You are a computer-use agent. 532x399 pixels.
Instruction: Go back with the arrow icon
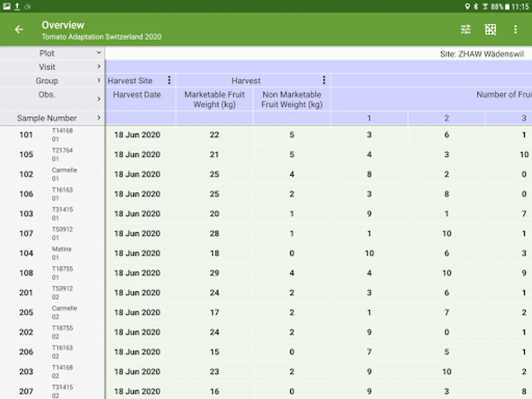[x=19, y=30]
